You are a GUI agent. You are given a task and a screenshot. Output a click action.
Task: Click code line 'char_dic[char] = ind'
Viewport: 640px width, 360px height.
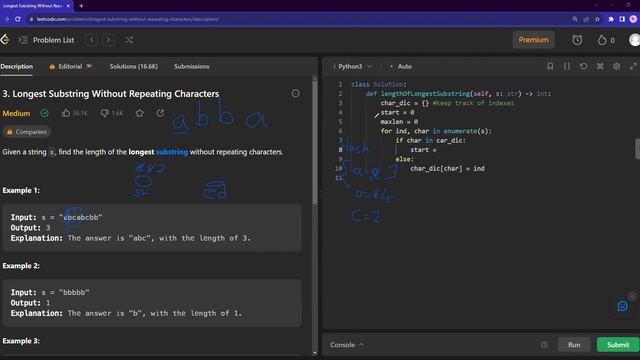(x=447, y=168)
